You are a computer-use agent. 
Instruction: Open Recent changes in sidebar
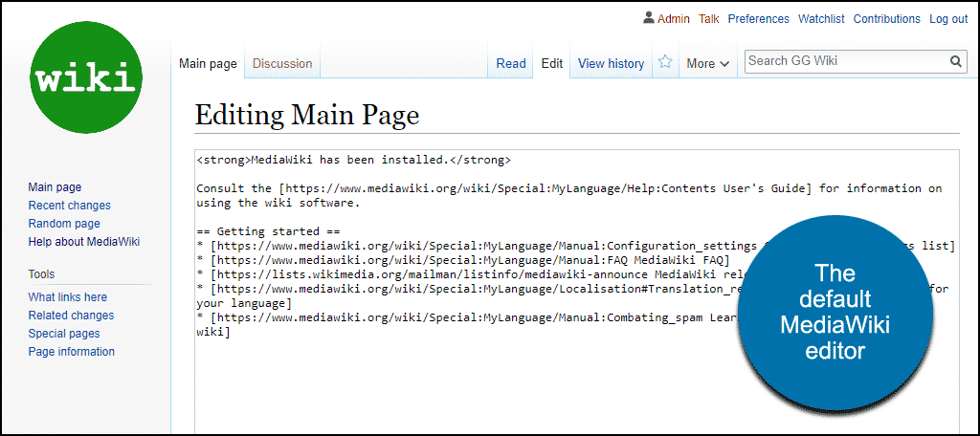click(69, 205)
